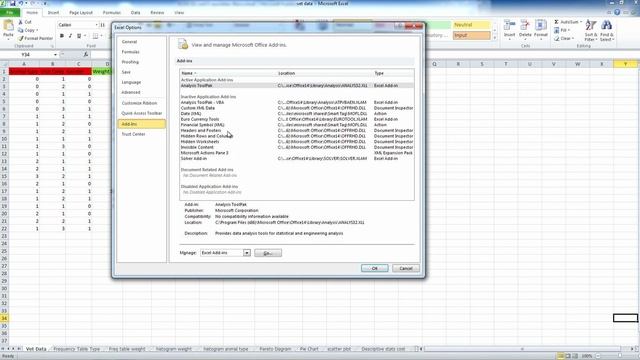The height and width of the screenshot is (360, 640).
Task: Select the Analysis ToolPak add-in row
Action: point(297,86)
